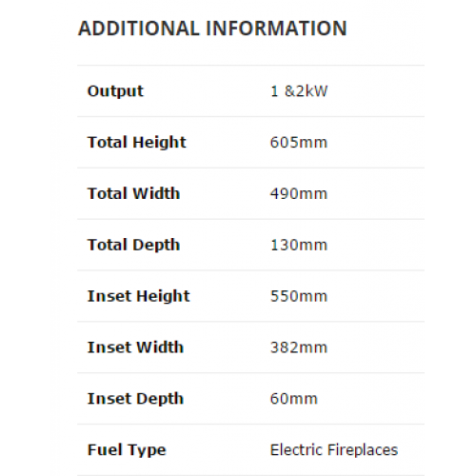This screenshot has height=476, width=476.
Task: Select the Output label
Action: pos(115,91)
